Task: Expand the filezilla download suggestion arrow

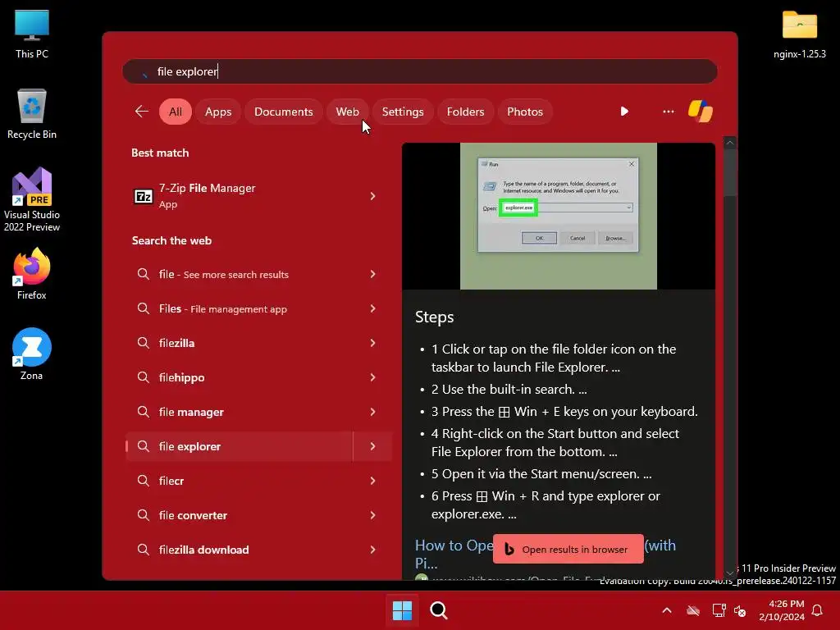Action: 373,550
